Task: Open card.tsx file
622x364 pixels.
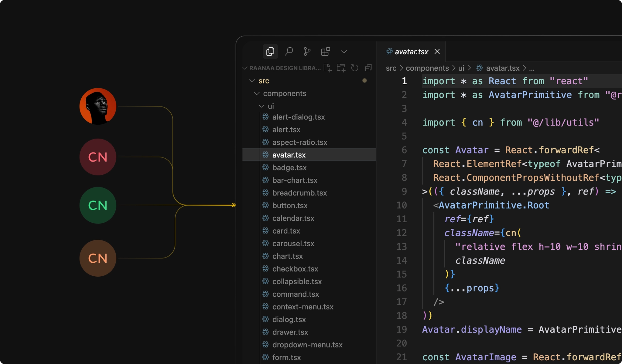Action: (286, 231)
